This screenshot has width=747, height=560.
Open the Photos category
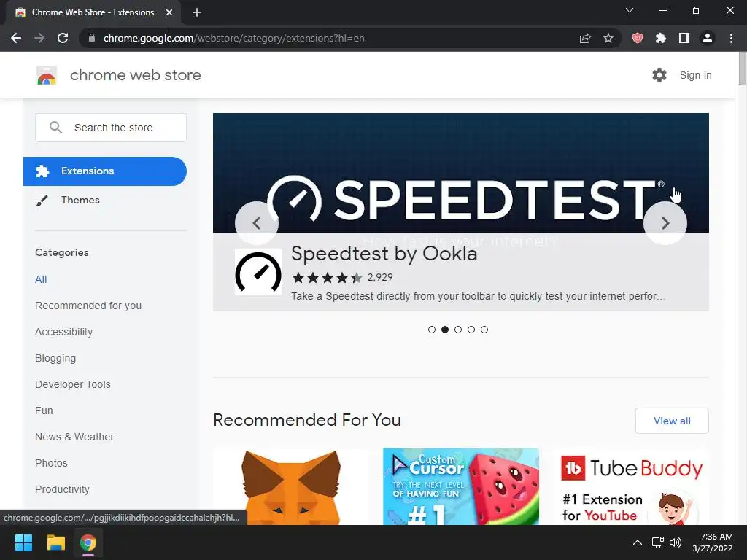coord(52,463)
